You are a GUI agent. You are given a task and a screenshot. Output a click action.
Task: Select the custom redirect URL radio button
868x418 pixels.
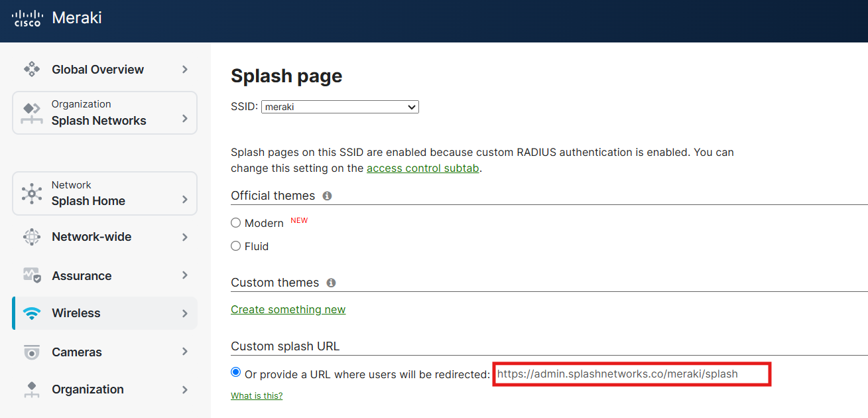235,373
